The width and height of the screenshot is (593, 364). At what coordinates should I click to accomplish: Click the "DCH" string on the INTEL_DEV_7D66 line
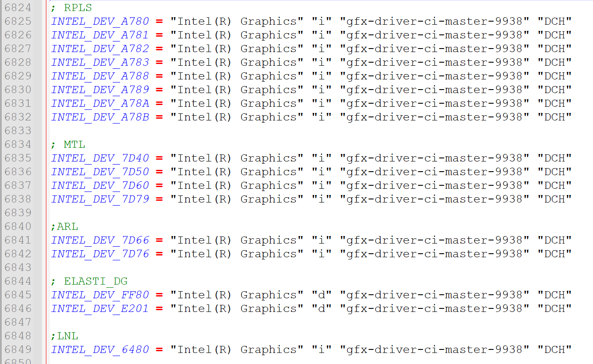[x=555, y=240]
